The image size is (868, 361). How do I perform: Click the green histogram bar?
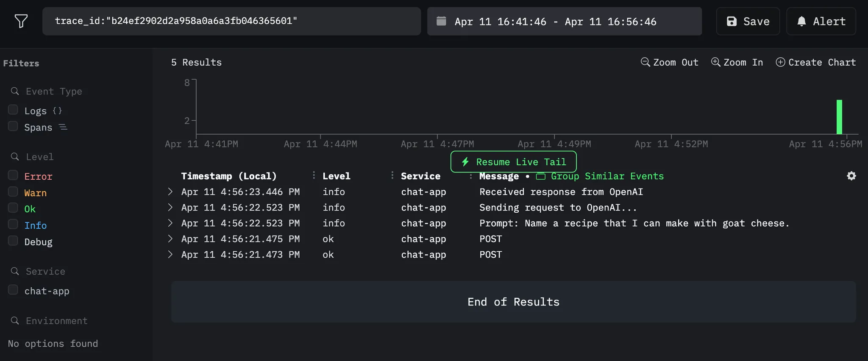839,117
